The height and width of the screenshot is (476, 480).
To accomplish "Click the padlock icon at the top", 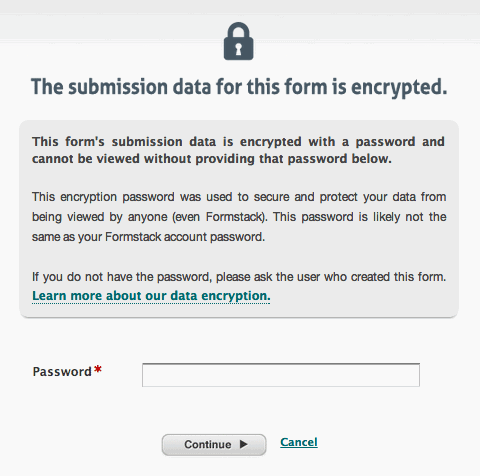I will (238, 41).
